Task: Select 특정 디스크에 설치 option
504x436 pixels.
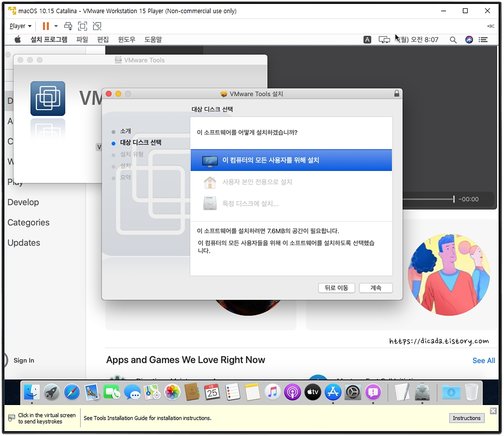Action: (291, 203)
